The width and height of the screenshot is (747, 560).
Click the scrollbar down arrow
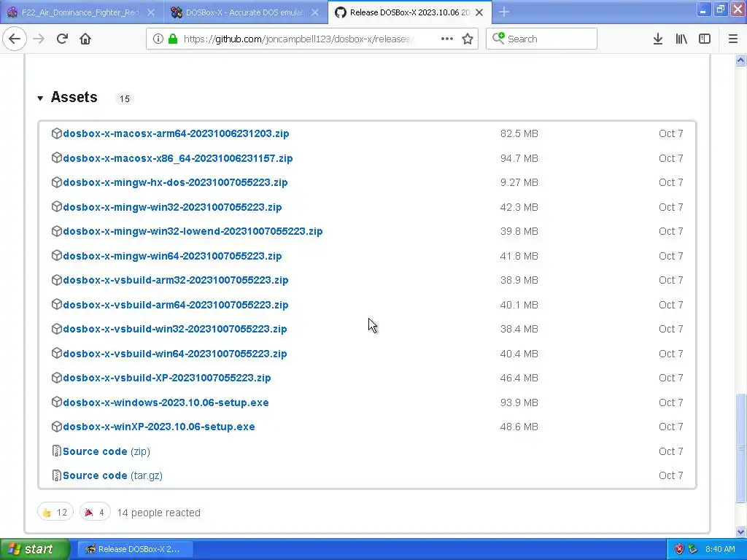click(x=740, y=532)
